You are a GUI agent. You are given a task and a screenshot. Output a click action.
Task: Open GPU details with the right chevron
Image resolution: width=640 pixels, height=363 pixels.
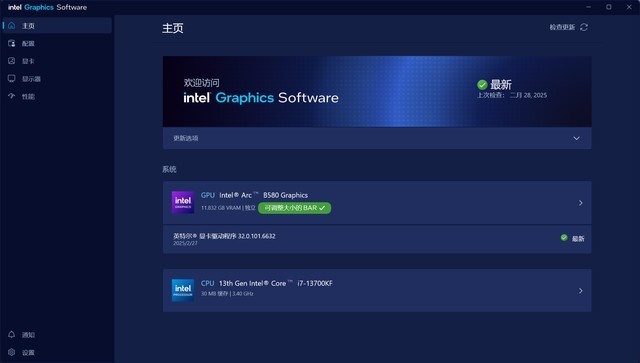pos(580,203)
